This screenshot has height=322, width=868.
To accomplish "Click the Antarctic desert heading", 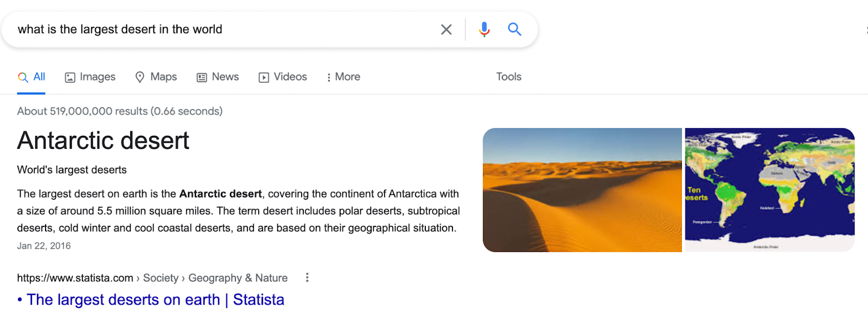I will click(103, 141).
